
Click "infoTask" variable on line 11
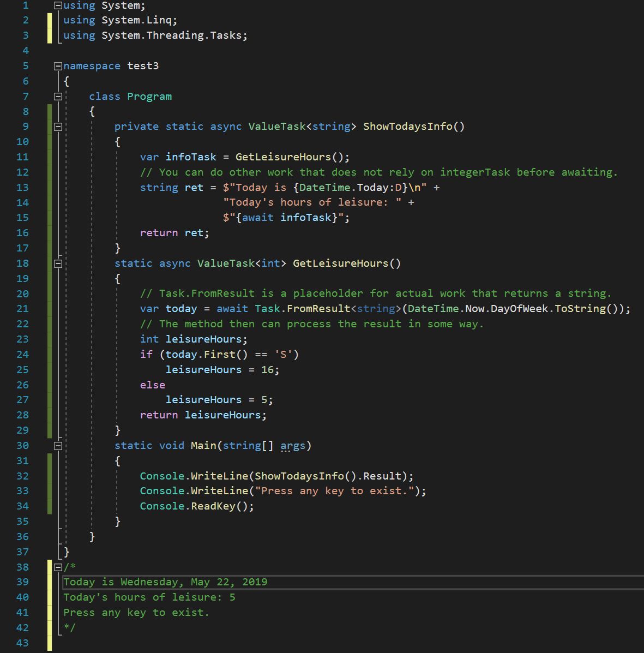click(x=191, y=157)
